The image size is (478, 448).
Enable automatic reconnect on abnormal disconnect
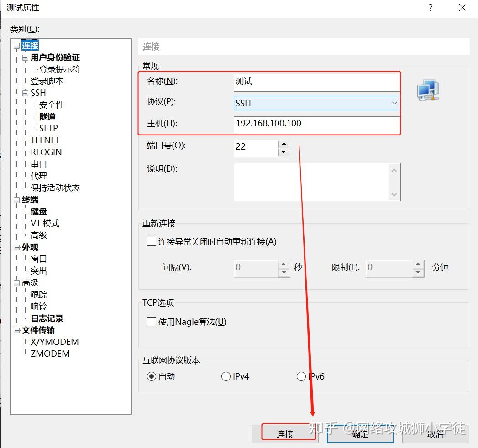tap(151, 241)
